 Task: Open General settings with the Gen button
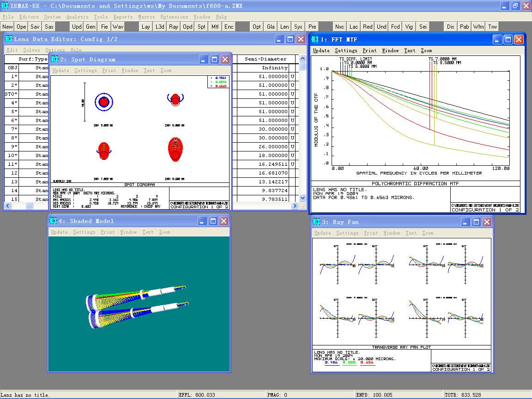(91, 27)
